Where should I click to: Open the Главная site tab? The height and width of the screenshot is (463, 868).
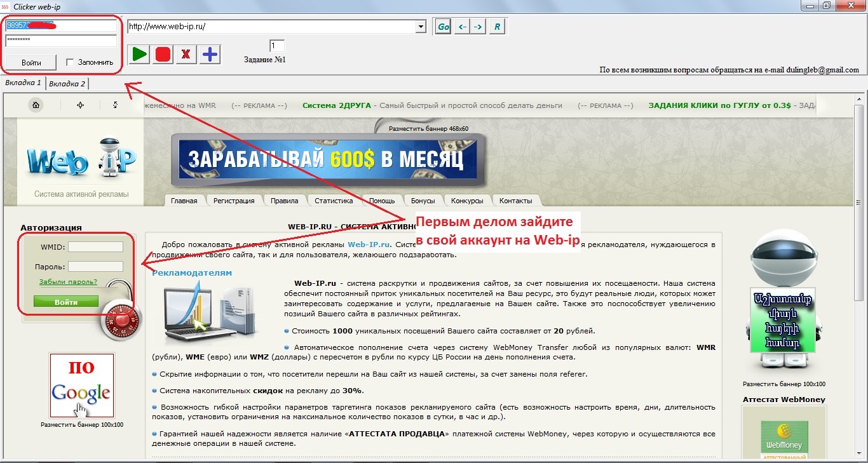[x=184, y=201]
